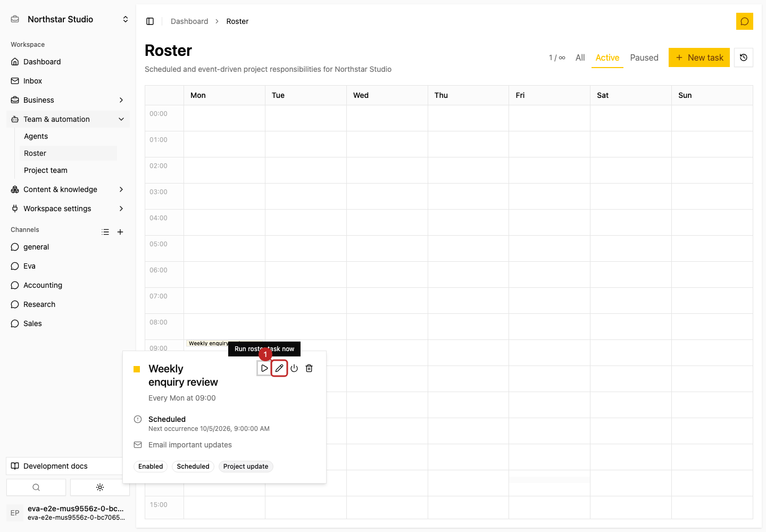Click the yellow task color swatch

(137, 369)
